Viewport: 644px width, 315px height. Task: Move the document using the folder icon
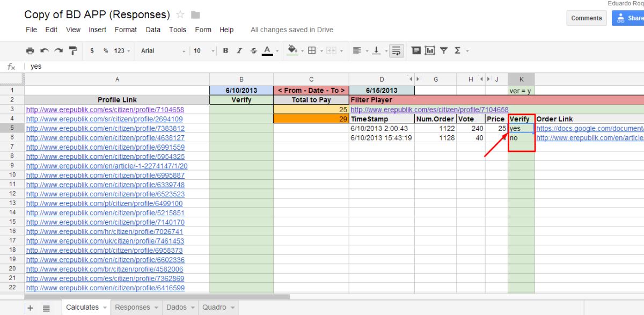(x=195, y=14)
